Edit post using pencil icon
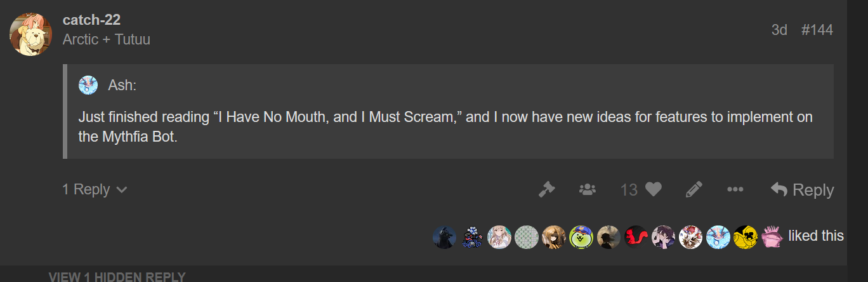868x282 pixels. 694,189
